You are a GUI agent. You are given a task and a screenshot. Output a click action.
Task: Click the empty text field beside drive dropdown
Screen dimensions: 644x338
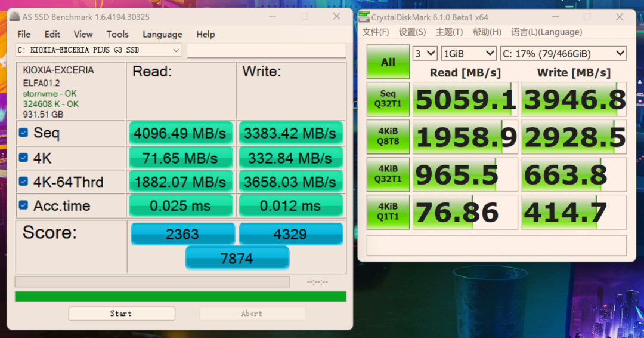(266, 50)
